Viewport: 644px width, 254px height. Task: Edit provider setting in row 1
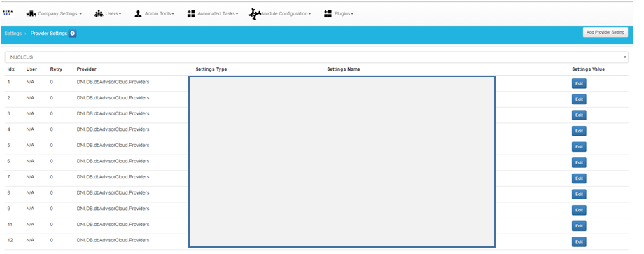click(x=579, y=84)
